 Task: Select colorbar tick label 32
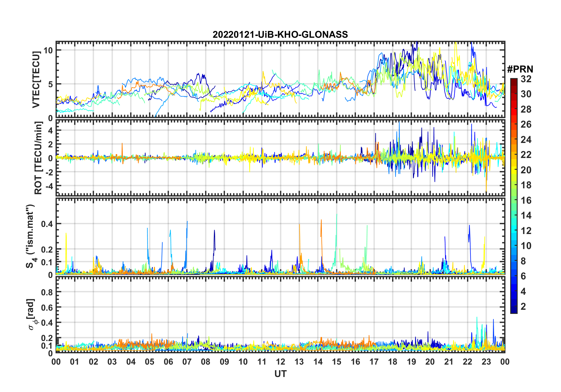526,79
